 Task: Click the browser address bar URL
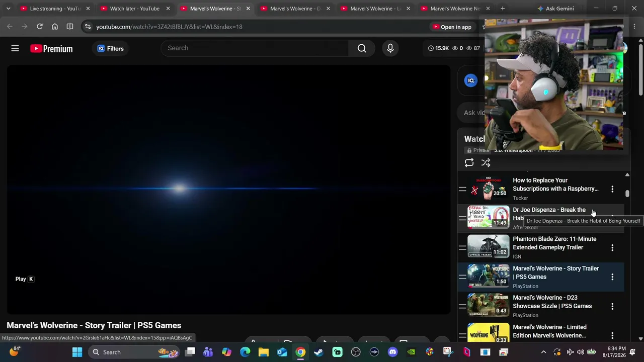(170, 27)
